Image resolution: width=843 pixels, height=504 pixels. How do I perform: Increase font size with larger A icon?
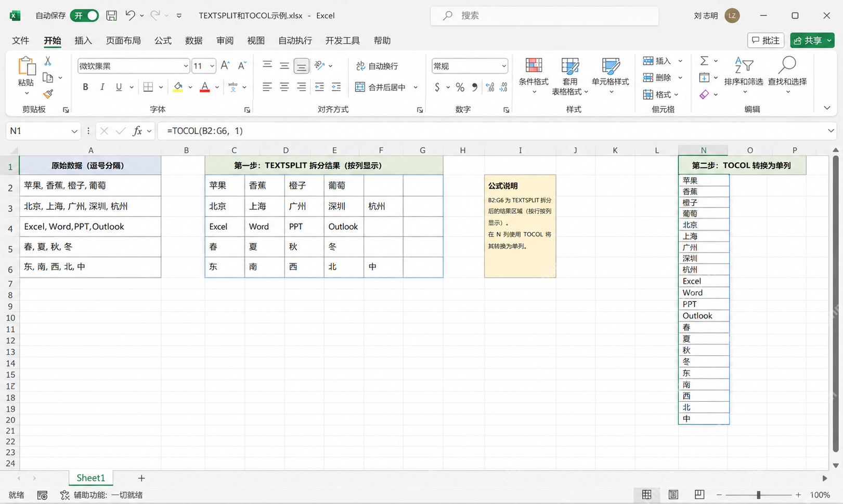pyautogui.click(x=225, y=65)
